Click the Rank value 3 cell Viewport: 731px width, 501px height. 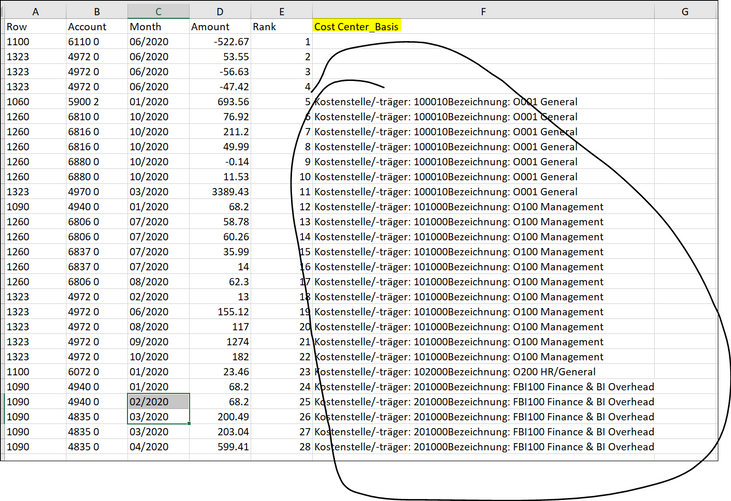(282, 71)
